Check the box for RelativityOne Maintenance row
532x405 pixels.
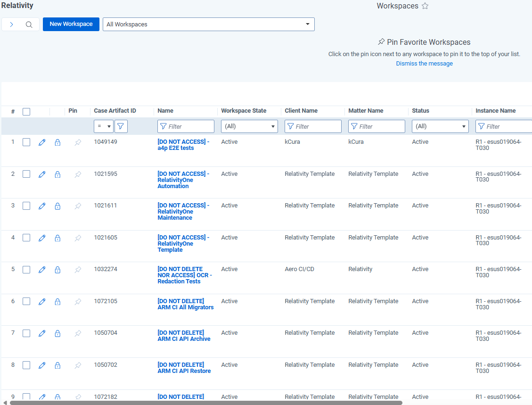pos(26,206)
